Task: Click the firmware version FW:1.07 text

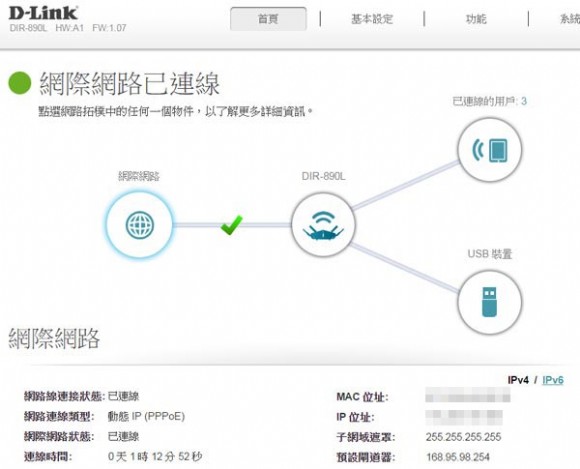Action: pyautogui.click(x=109, y=28)
